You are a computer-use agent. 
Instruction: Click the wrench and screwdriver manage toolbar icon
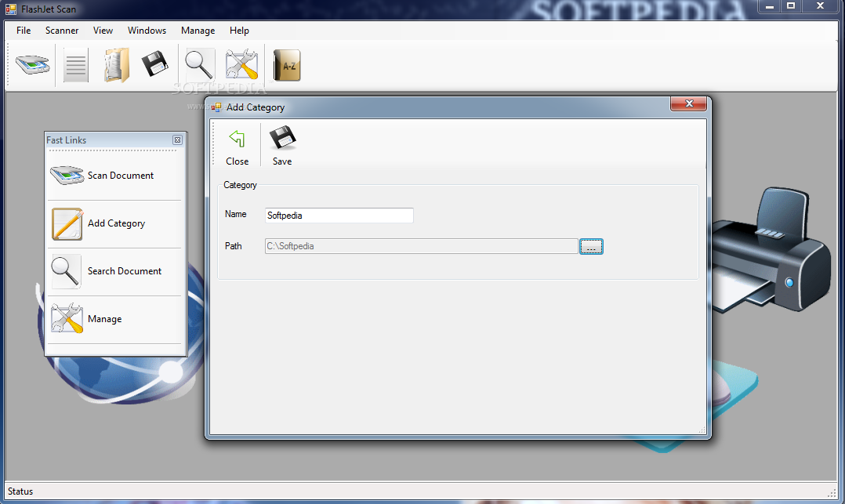[241, 65]
